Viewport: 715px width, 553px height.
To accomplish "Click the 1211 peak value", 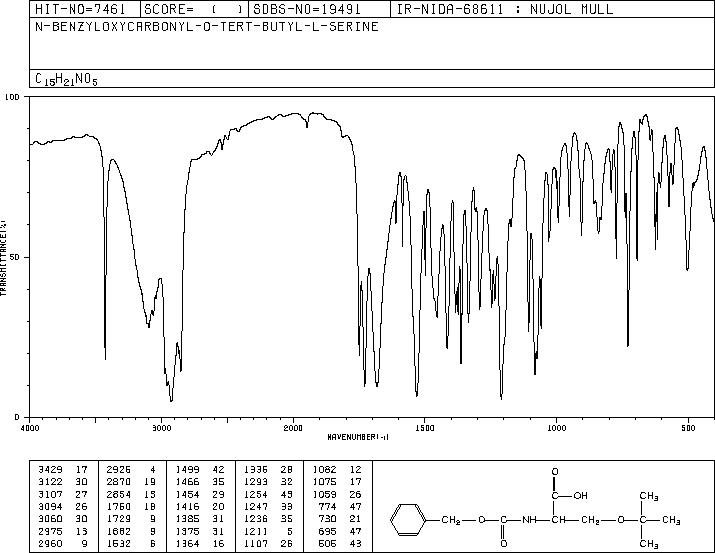I will coord(256,531).
